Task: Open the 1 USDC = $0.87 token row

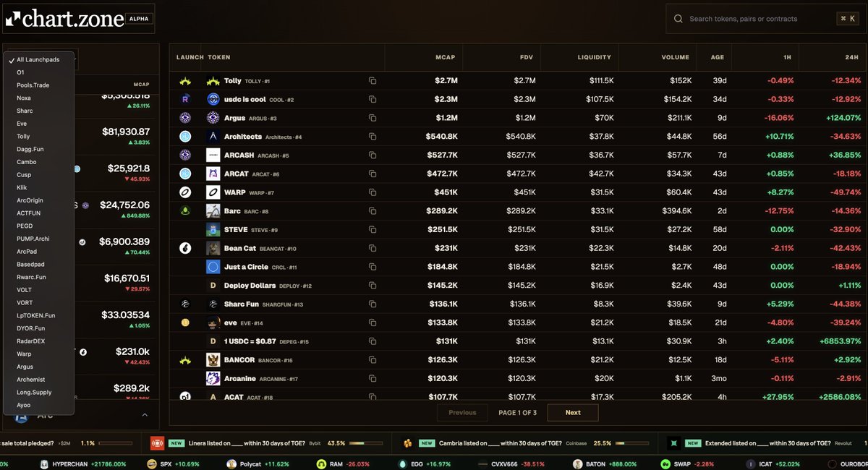Action: 518,341
